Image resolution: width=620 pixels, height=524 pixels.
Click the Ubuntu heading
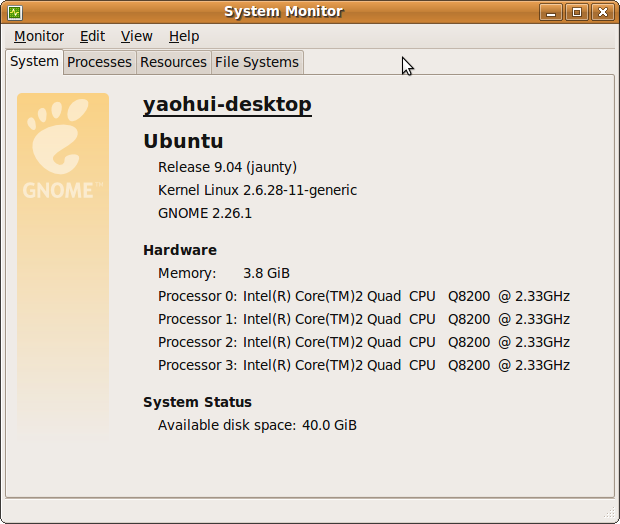(x=183, y=141)
